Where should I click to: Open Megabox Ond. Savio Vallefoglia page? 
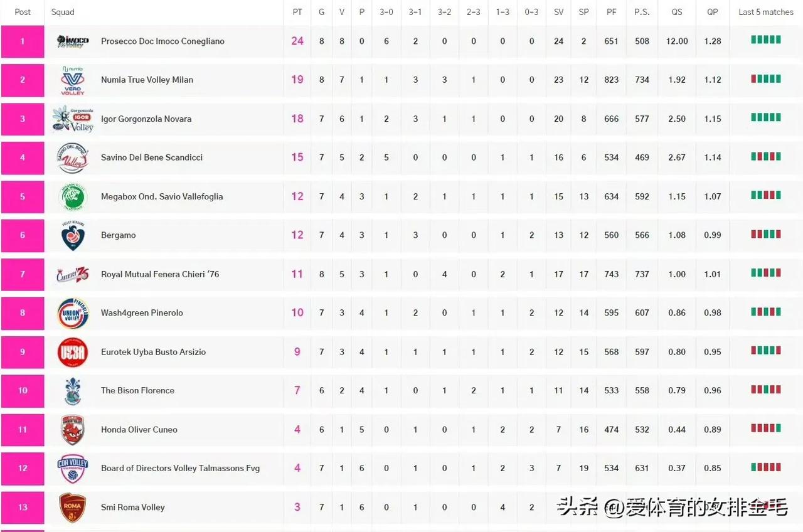162,196
